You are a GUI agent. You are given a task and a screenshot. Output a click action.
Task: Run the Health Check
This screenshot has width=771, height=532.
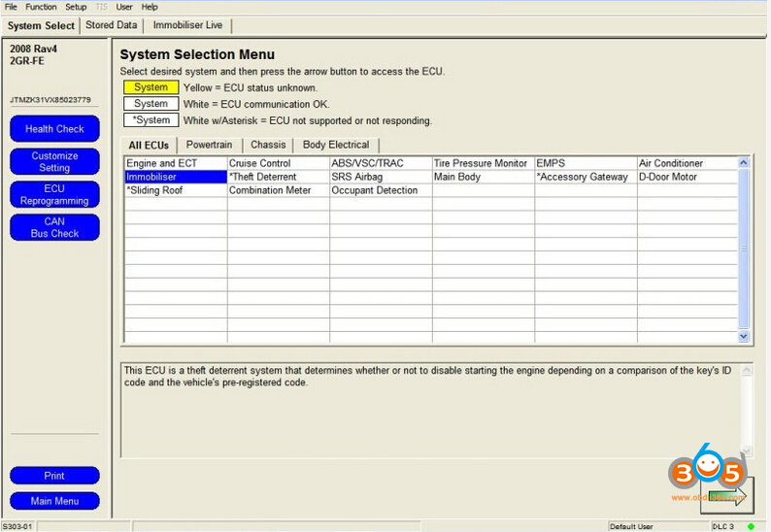[54, 129]
